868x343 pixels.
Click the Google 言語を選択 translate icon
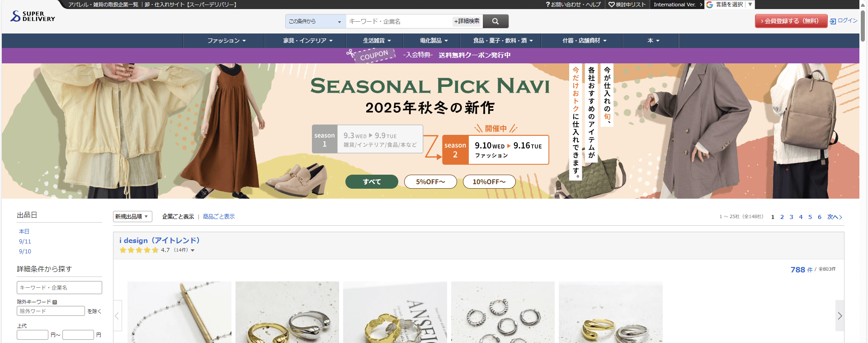coord(710,5)
